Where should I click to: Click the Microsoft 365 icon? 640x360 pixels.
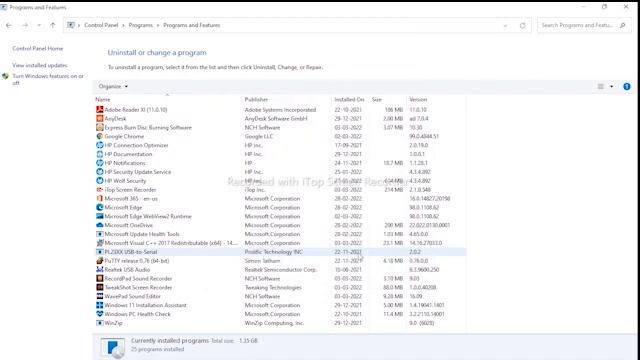100,198
